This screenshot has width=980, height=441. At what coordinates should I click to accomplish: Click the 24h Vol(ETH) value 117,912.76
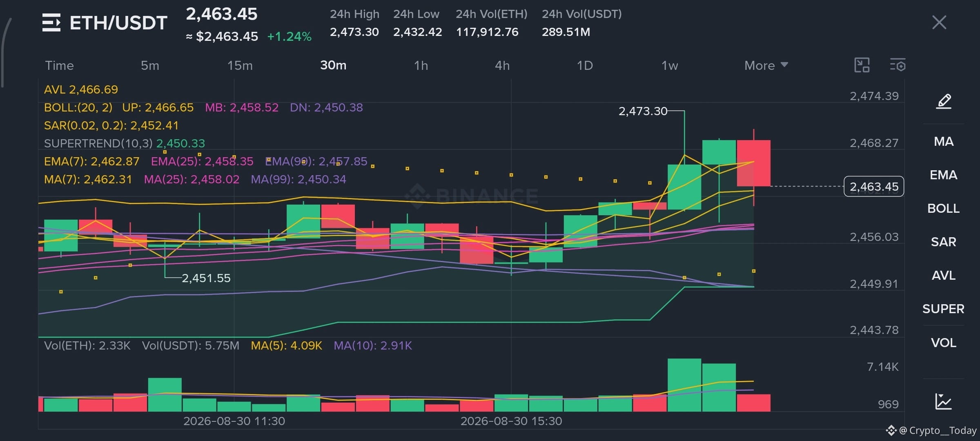[487, 32]
